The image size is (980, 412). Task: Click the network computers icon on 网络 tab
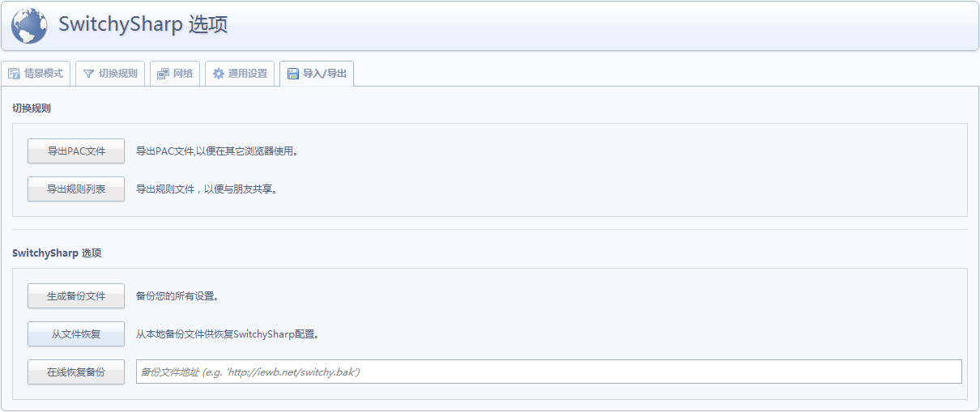coord(163,74)
